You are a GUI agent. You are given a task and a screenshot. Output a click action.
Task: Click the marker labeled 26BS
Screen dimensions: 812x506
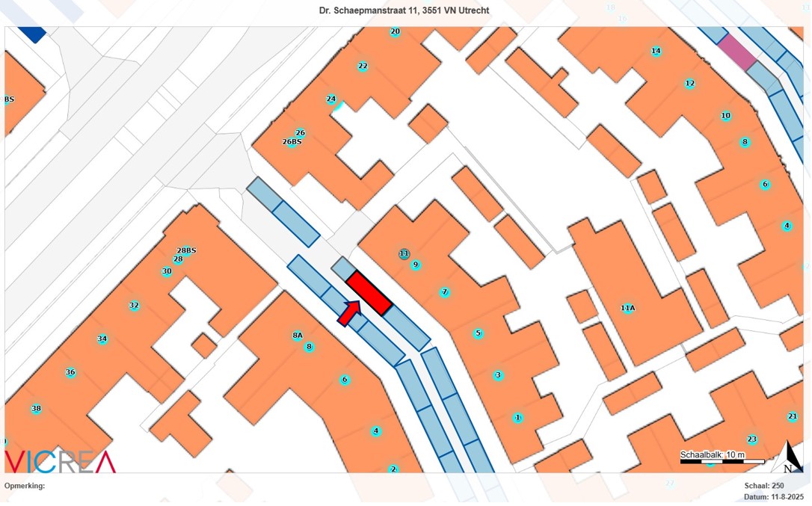292,142
